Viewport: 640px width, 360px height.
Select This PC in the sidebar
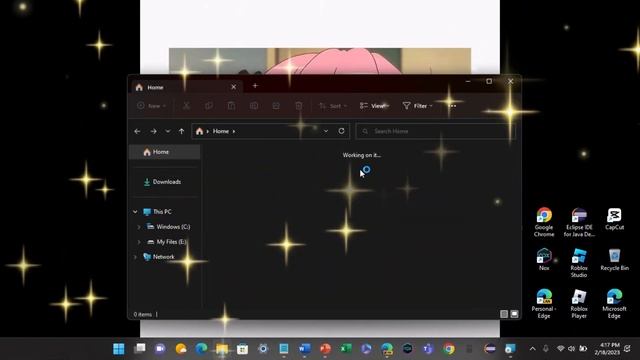pos(162,211)
